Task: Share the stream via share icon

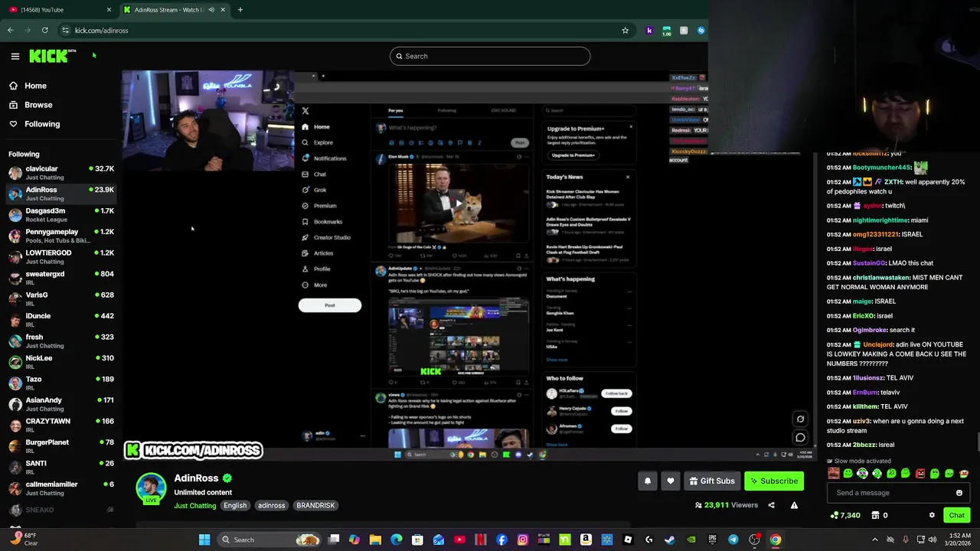Action: click(771, 505)
